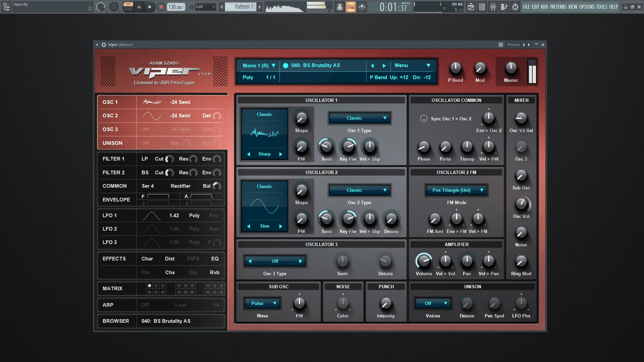Open the OPTIONS menu
This screenshot has height=362, width=644.
point(587,7)
